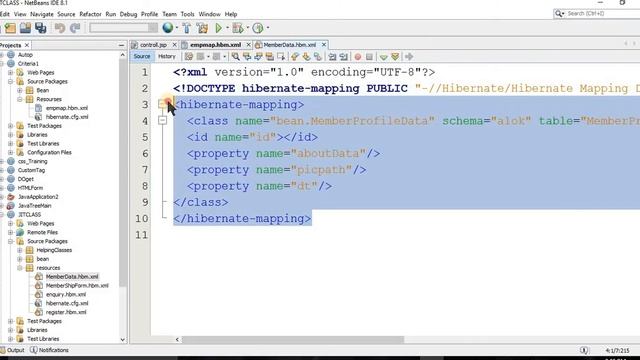Viewport: 640px width, 360px height.
Task: Open the Navigate menu
Action: coord(42,14)
